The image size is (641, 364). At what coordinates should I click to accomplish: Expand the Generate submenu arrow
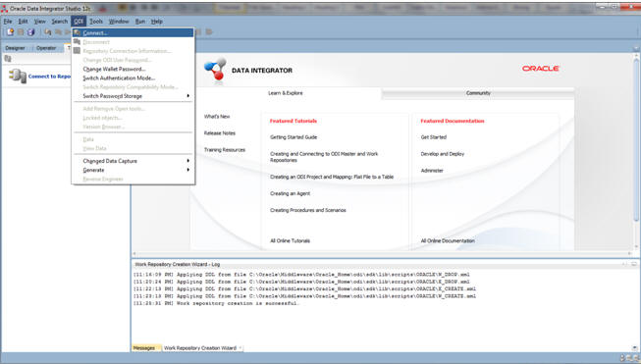click(x=188, y=170)
